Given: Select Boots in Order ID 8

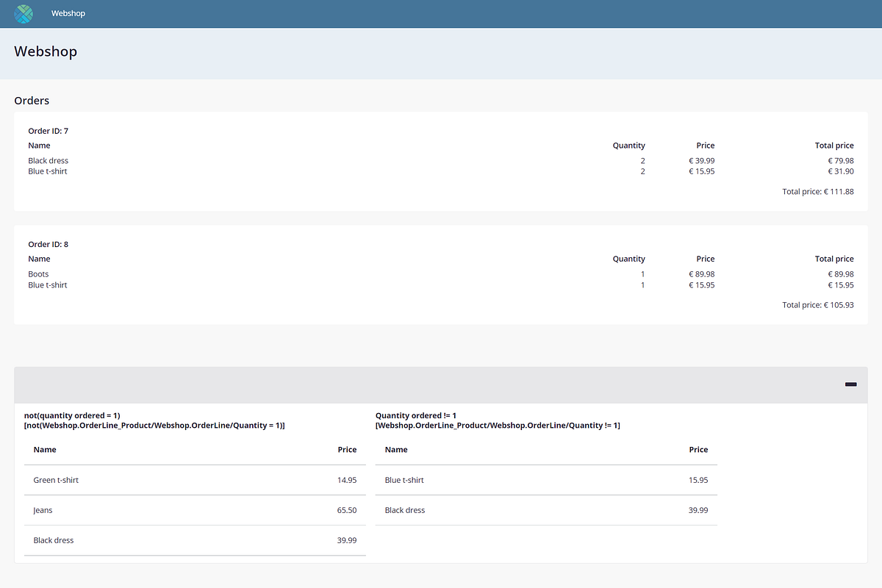Looking at the screenshot, I should [x=38, y=273].
